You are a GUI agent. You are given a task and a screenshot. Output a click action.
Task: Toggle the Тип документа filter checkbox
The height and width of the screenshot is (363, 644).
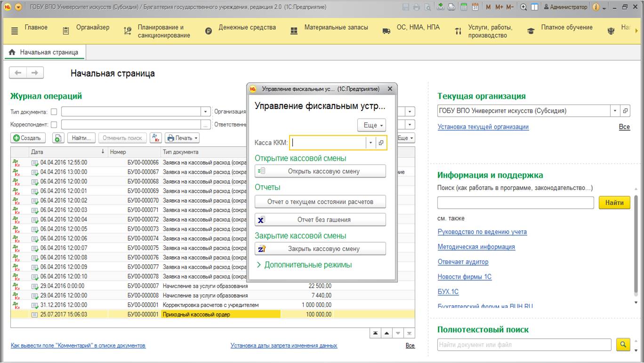54,112
